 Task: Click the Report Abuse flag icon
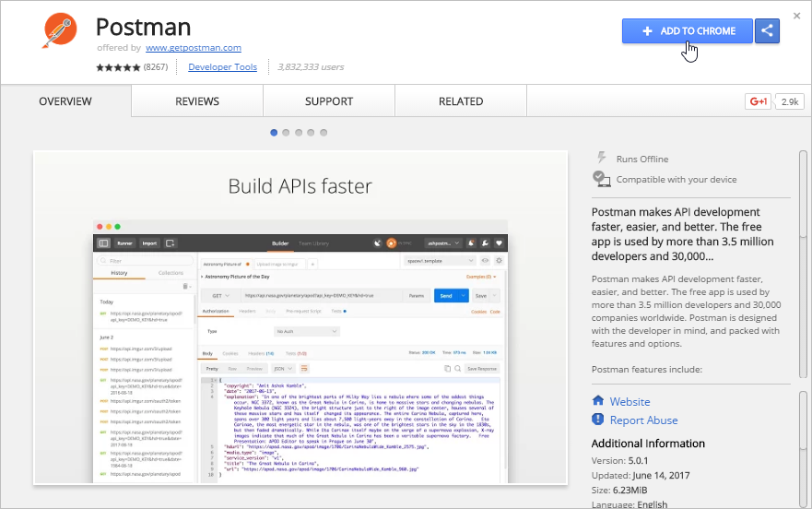[598, 420]
